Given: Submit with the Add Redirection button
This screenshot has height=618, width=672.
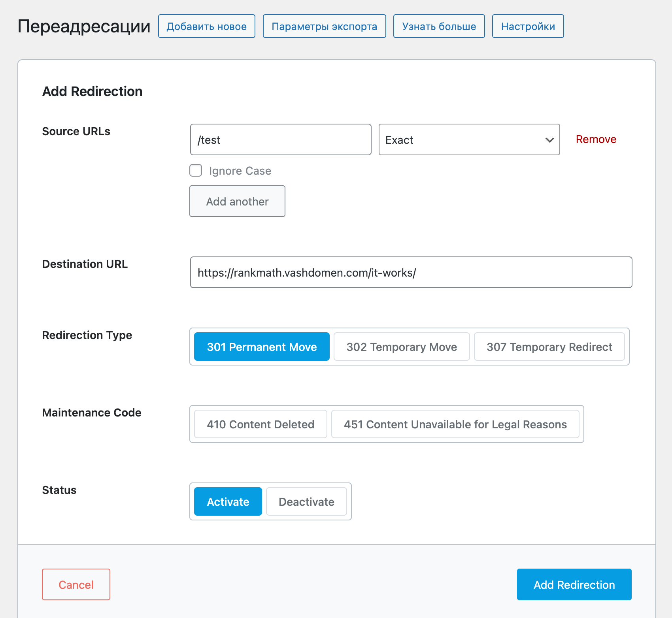Looking at the screenshot, I should [x=574, y=584].
